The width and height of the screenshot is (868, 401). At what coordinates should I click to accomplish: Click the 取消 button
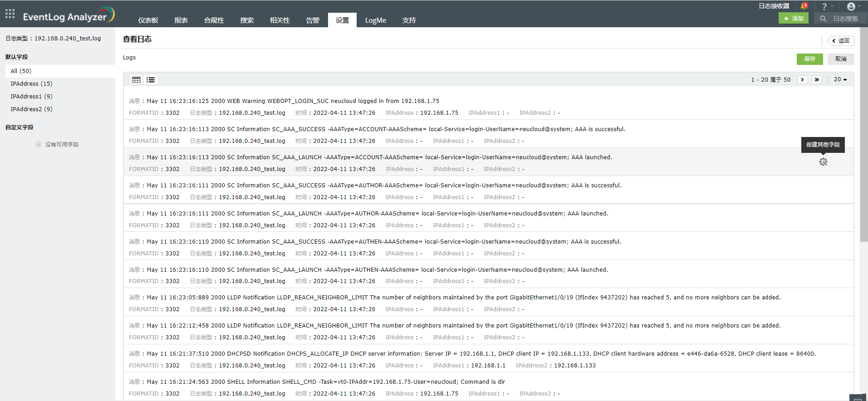[x=841, y=59]
